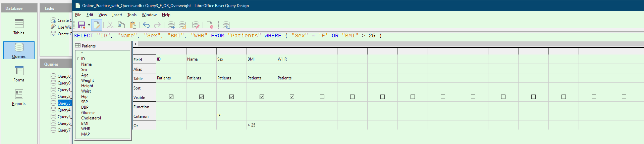Open the Insert menu
This screenshot has height=144, width=644.
[117, 15]
